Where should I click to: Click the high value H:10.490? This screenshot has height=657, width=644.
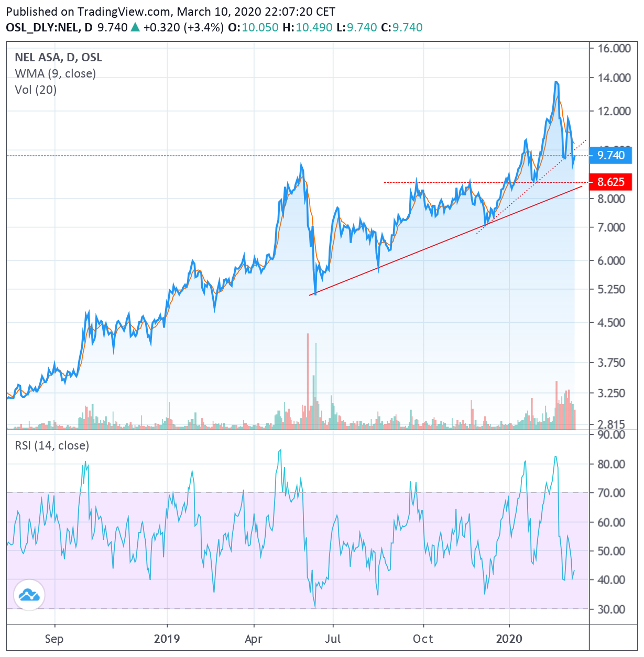[x=308, y=27]
